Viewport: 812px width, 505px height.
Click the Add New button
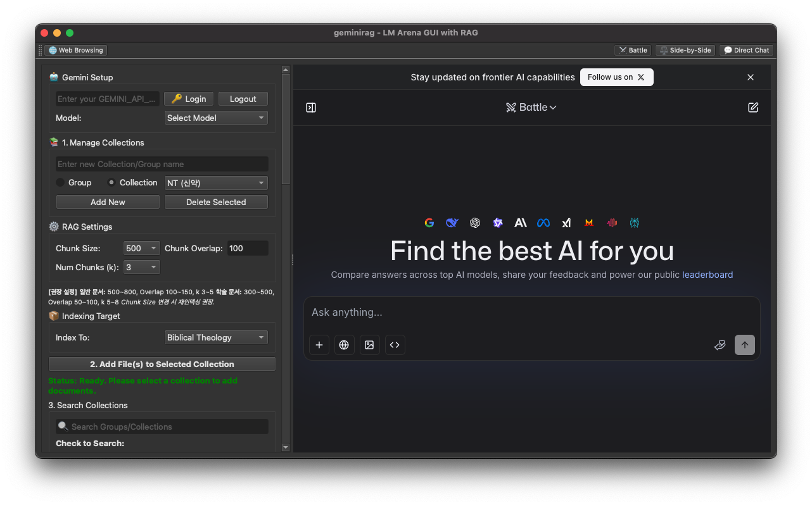coord(108,202)
